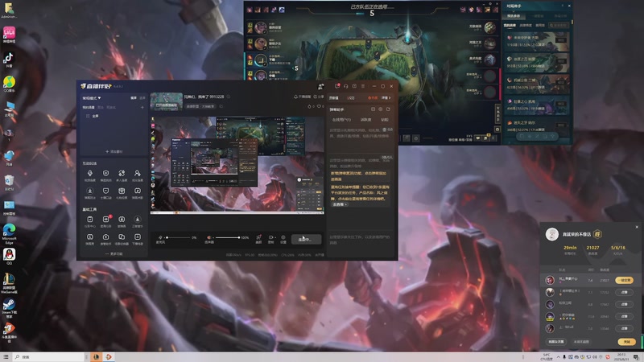Open the gear settings icon in bottom control bar
The image size is (644, 362).
pos(283,237)
